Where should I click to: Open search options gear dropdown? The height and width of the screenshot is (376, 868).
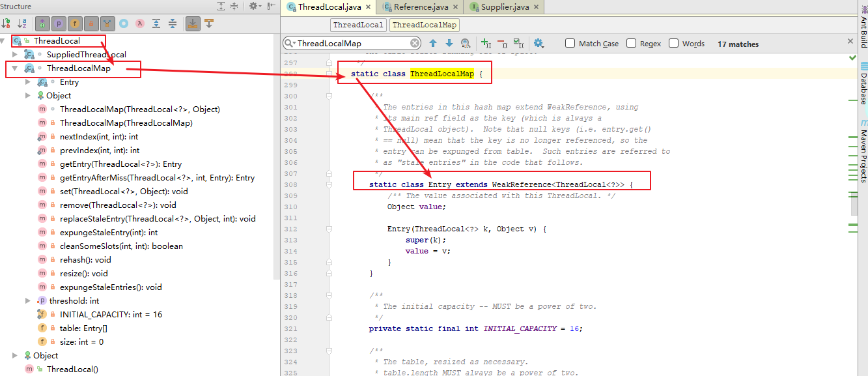(x=539, y=43)
